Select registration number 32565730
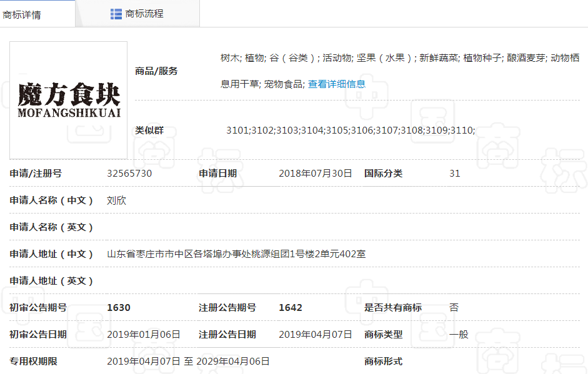588x374 pixels. (129, 174)
